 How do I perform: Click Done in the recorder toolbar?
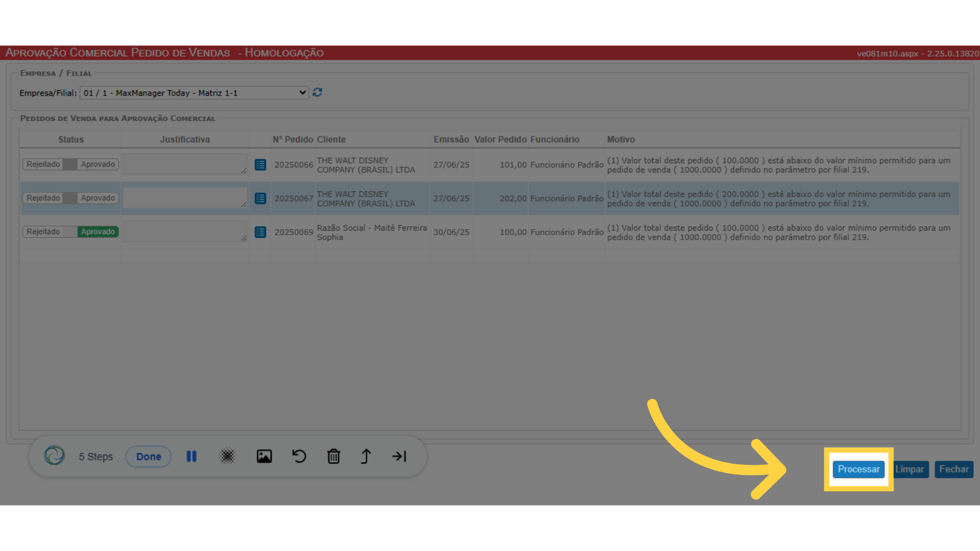pyautogui.click(x=149, y=457)
